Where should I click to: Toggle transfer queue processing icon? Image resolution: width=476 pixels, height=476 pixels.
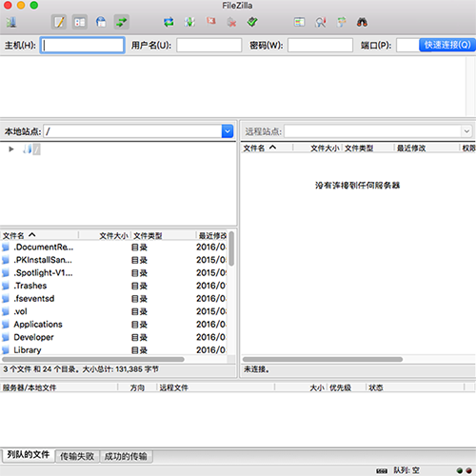click(x=189, y=22)
